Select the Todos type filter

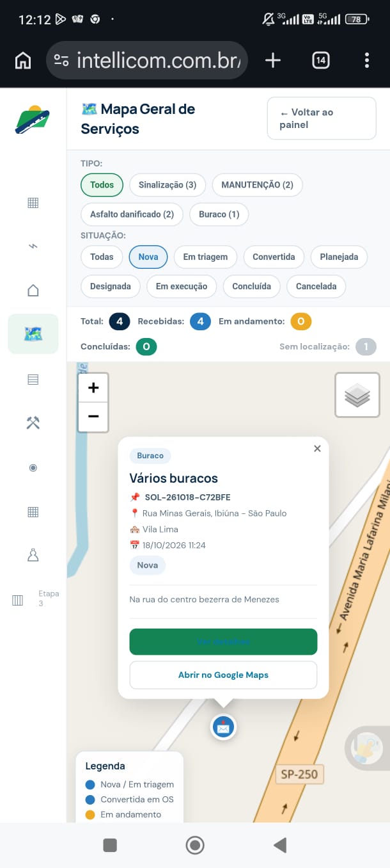tap(102, 185)
